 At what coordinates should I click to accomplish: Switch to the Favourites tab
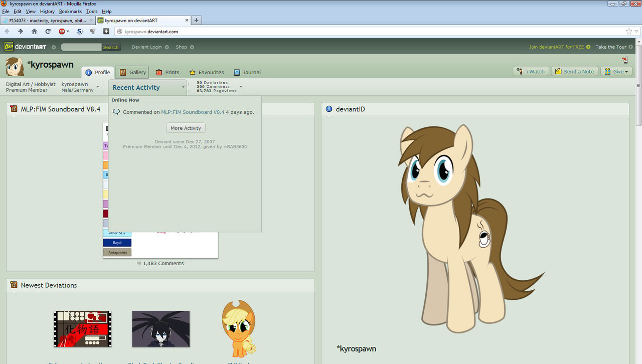206,72
